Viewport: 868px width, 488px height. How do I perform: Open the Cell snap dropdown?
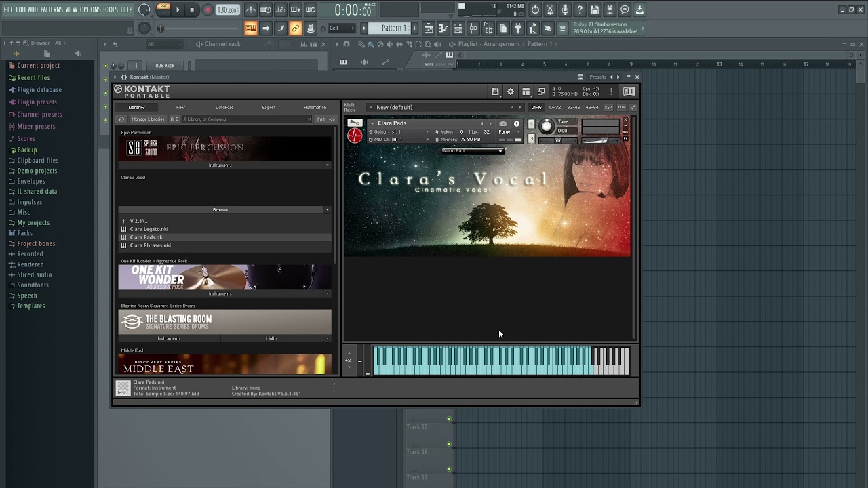click(341, 28)
